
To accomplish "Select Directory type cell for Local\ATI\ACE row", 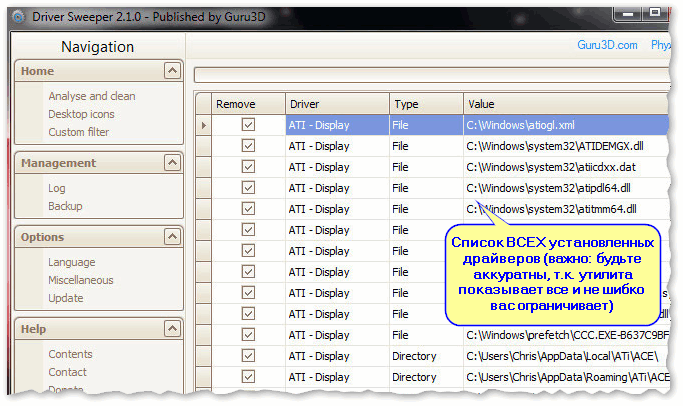I will coord(426,356).
